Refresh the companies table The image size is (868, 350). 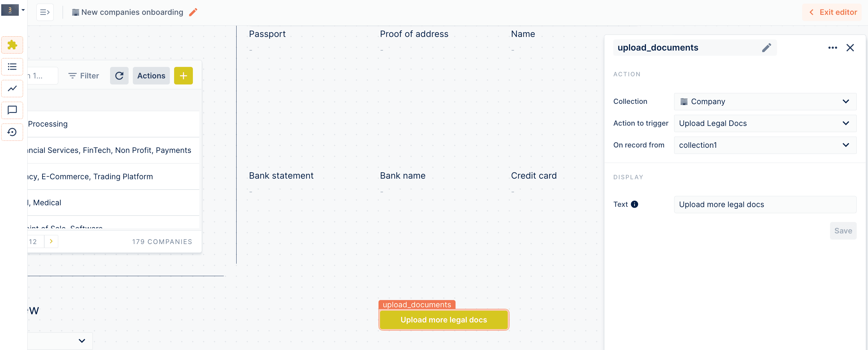coord(119,76)
